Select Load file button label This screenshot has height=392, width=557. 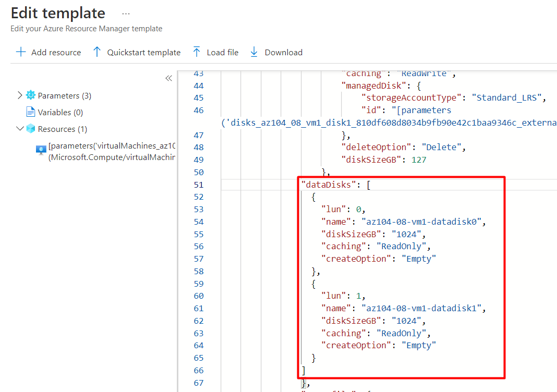point(223,52)
